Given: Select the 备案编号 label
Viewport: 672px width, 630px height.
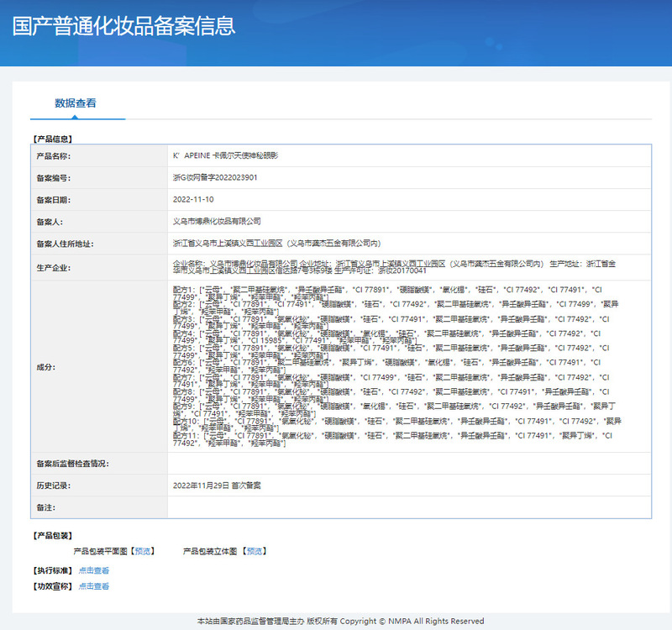Looking at the screenshot, I should point(54,178).
